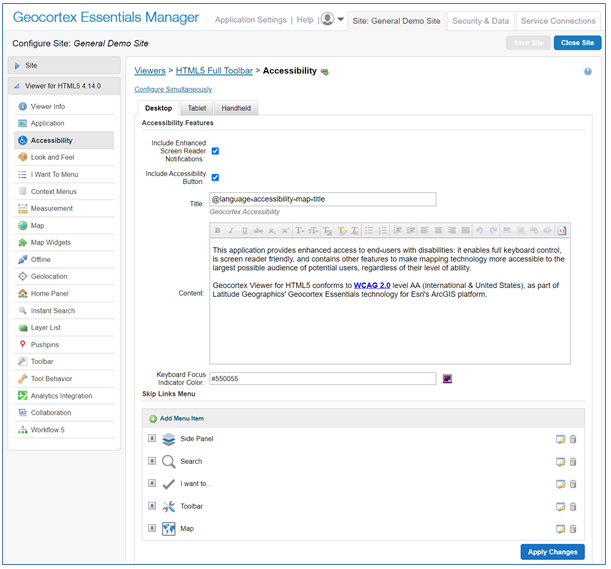Image resolution: width=611 pixels, height=569 pixels.
Task: Underline the selected text in the editor
Action: (x=245, y=230)
